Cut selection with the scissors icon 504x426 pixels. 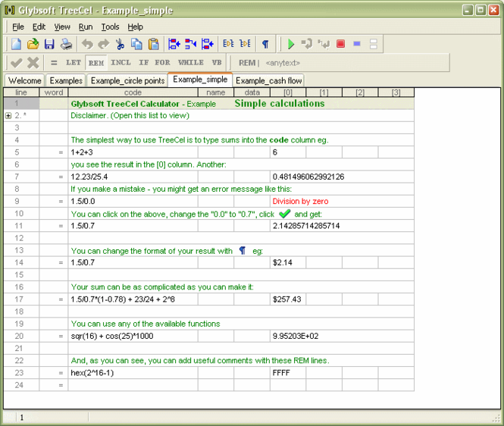tap(121, 44)
